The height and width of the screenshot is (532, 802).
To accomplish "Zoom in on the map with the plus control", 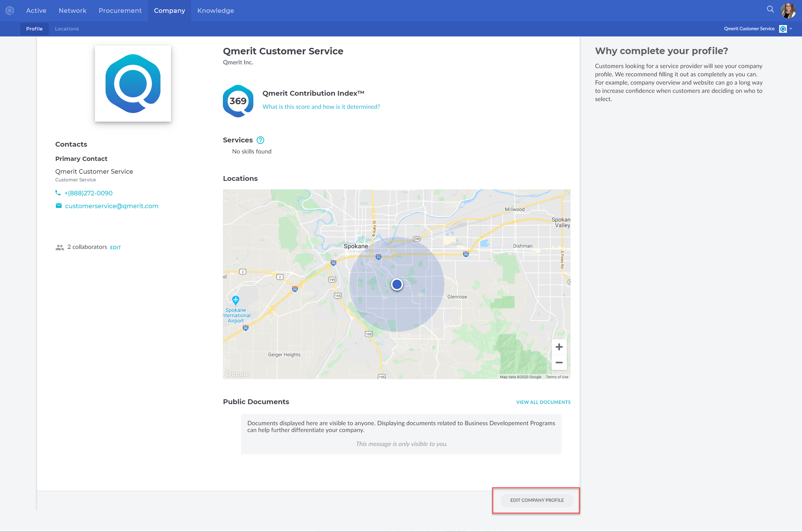I will click(559, 346).
